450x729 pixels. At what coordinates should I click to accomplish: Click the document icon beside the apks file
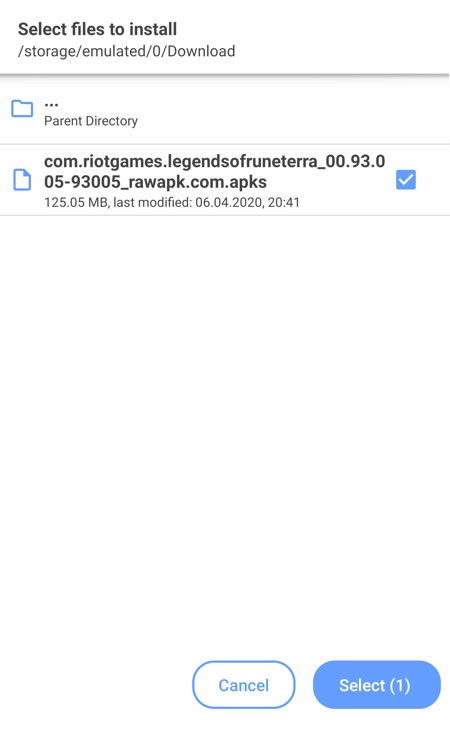[22, 180]
